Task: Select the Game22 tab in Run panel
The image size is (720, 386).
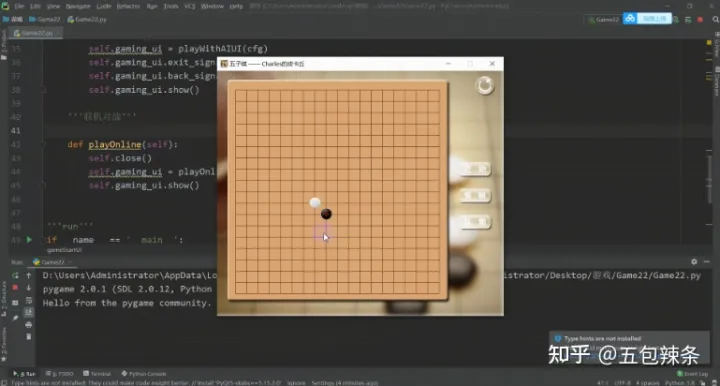Action: (x=52, y=262)
